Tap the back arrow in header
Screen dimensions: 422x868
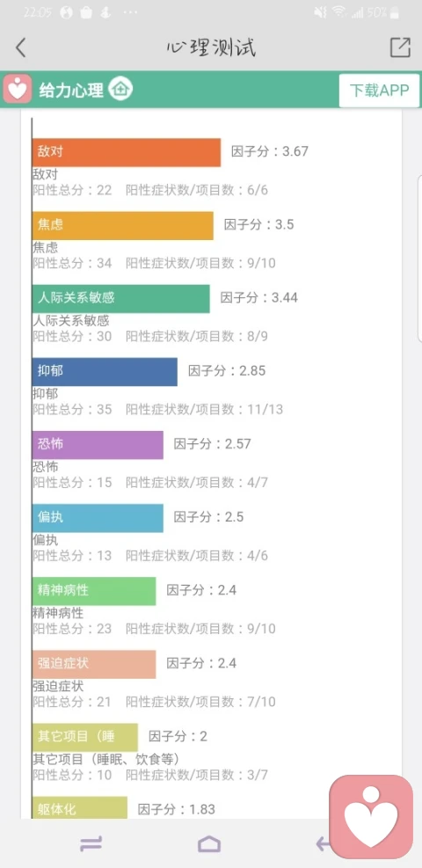point(20,48)
